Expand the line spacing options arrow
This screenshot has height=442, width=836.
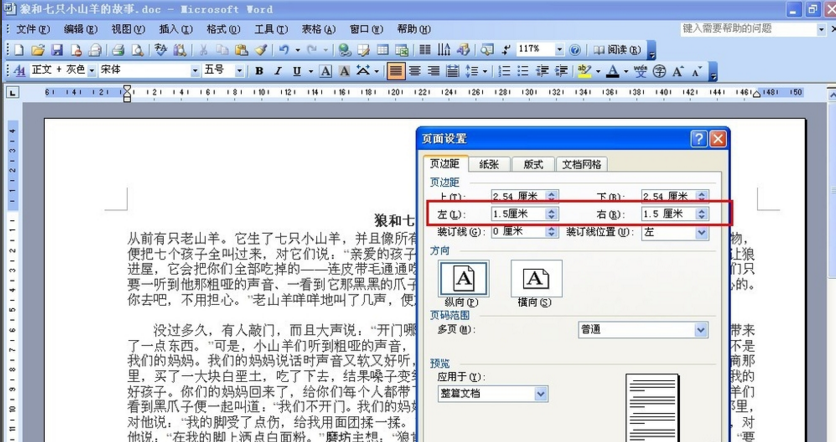pyautogui.click(x=485, y=70)
